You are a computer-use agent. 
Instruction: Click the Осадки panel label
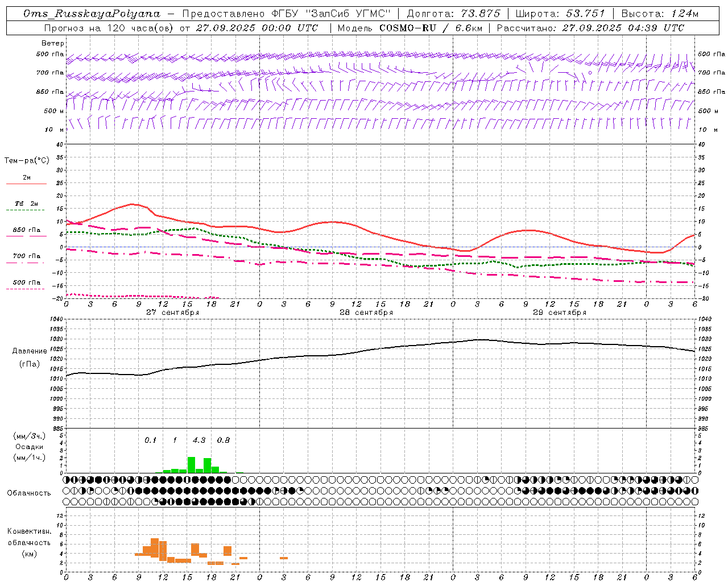tap(29, 447)
